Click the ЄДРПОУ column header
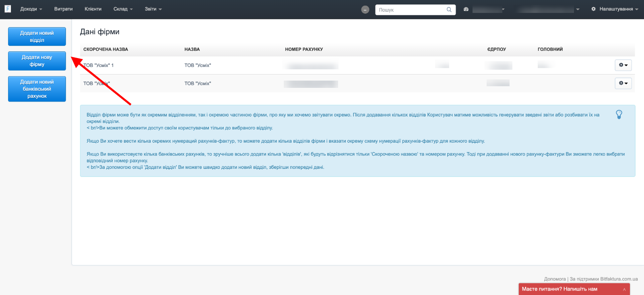This screenshot has height=295, width=644. [x=497, y=49]
